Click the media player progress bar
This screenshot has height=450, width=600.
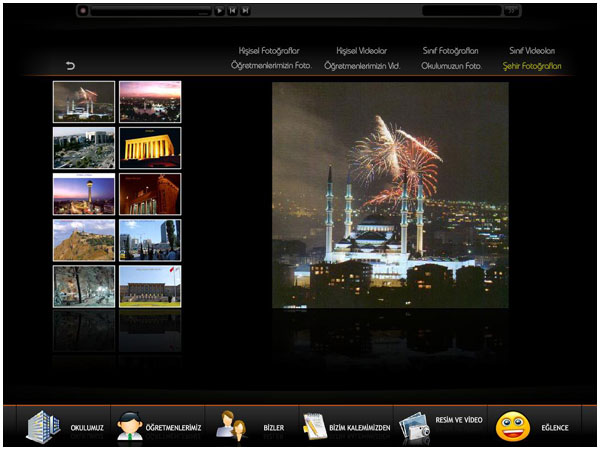150,11
